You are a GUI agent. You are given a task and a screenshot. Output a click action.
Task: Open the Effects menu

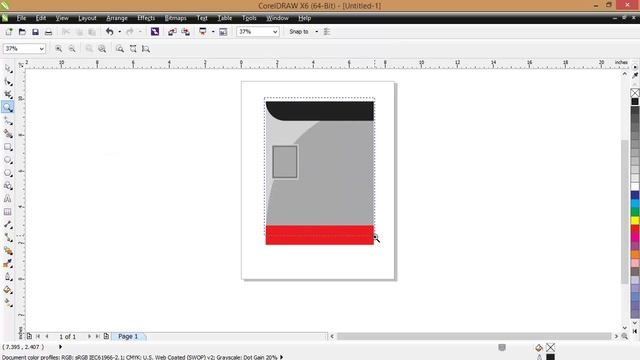[146, 18]
